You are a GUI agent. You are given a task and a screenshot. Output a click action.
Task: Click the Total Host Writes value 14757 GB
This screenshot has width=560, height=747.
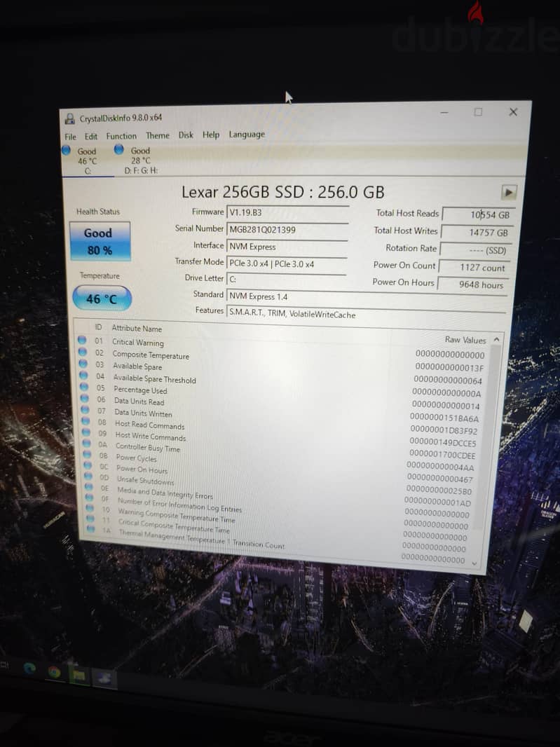(x=476, y=233)
